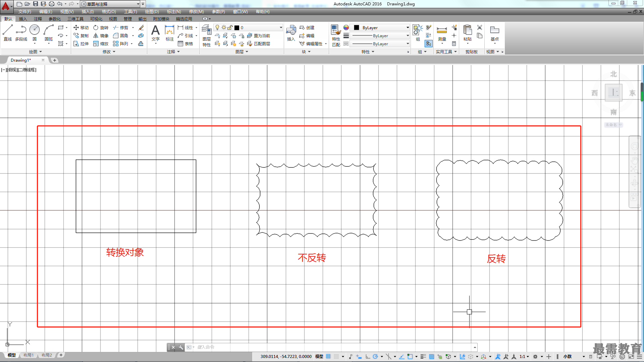Click the Save icon in quick access toolbar
The image size is (644, 362).
[x=35, y=4]
